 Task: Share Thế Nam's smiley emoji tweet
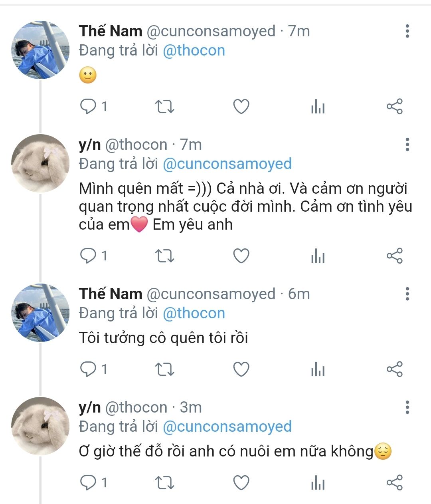click(394, 107)
